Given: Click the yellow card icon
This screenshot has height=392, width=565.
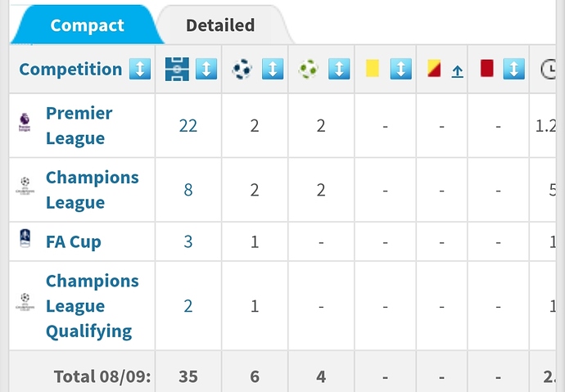Looking at the screenshot, I should 373,69.
